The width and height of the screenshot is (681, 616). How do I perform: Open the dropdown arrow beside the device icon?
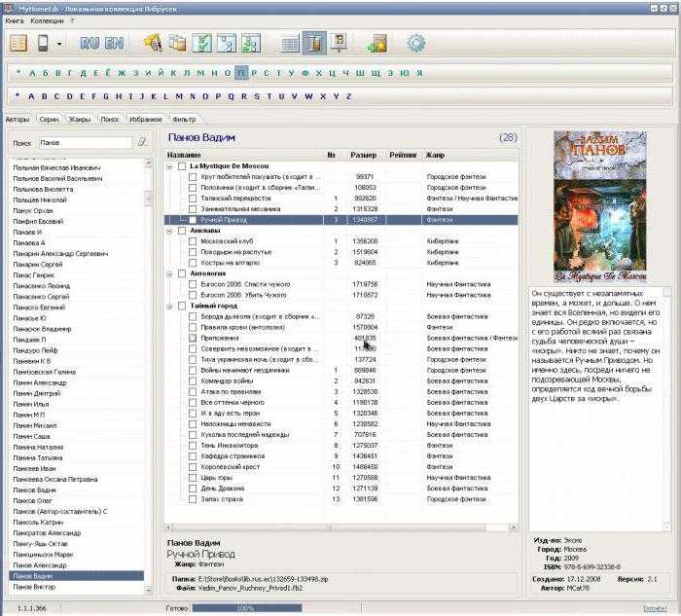pyautogui.click(x=59, y=44)
